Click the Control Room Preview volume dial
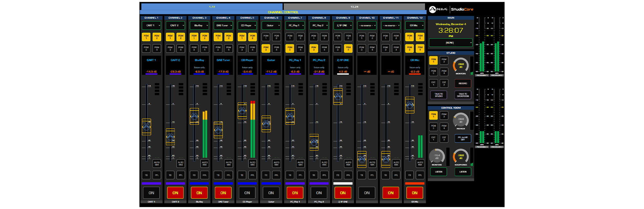Image resolution: width=644 pixels, height=209 pixels. coord(461,120)
